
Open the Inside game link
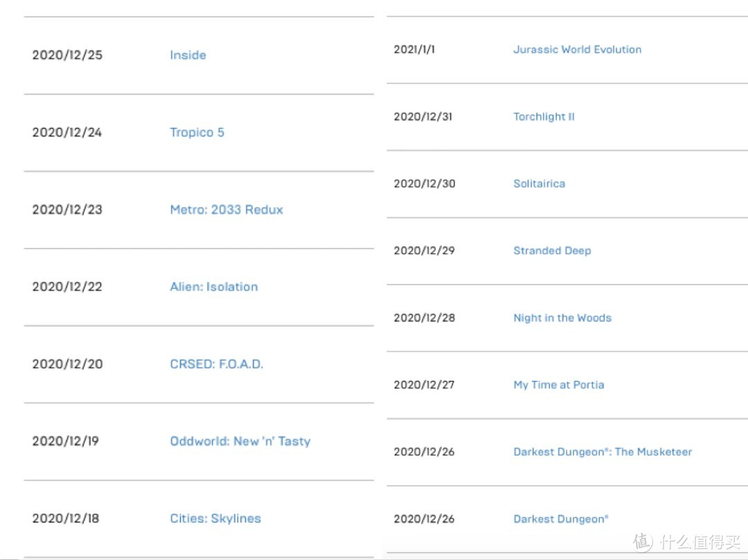coord(188,55)
